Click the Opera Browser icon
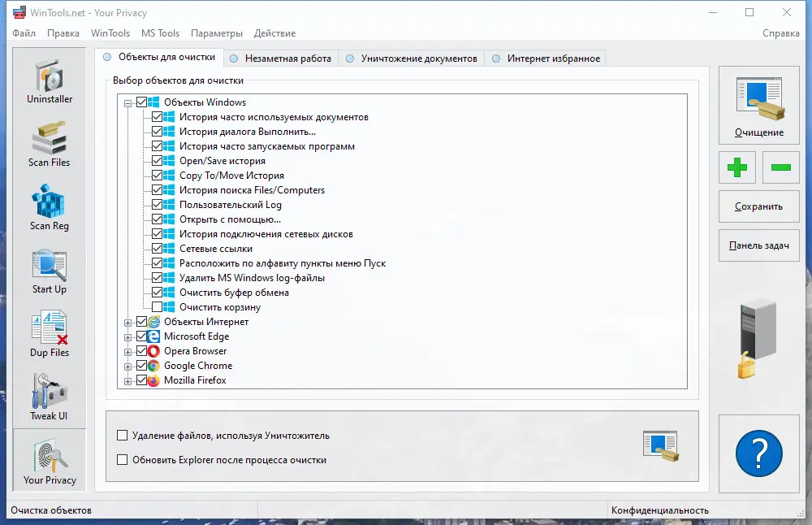 [x=153, y=351]
